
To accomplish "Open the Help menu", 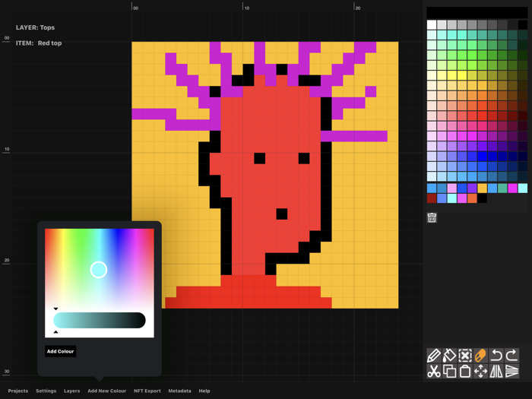I will [x=204, y=391].
